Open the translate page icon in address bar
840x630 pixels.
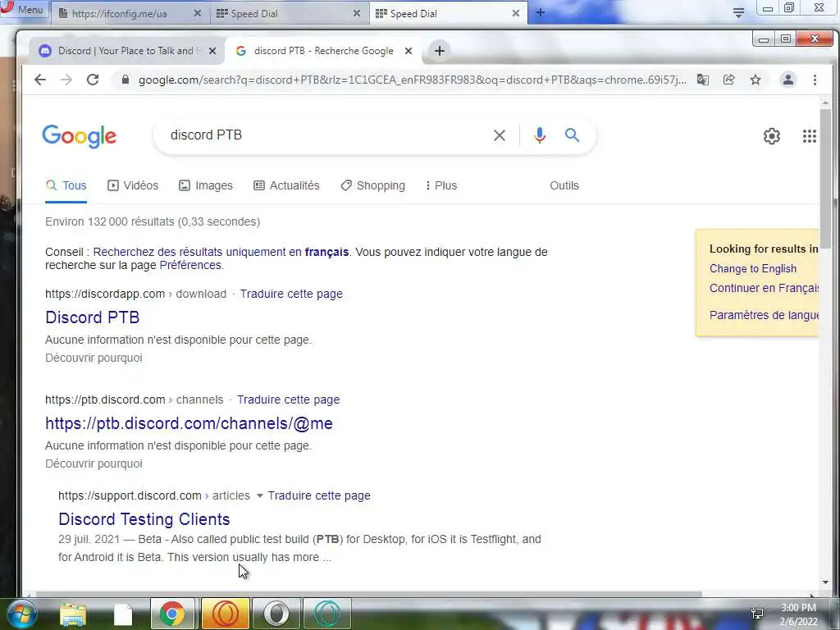[702, 80]
